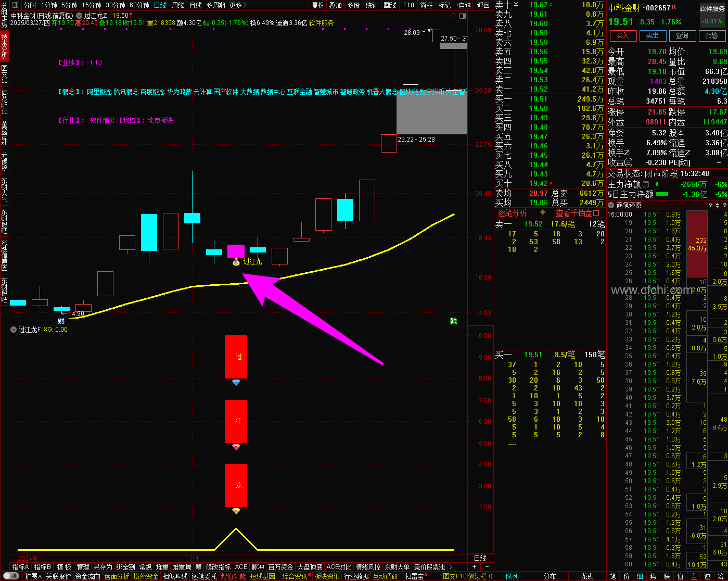The height and width of the screenshot is (581, 728).
Task: Click the green 跌 marker on chart
Action: pyautogui.click(x=454, y=321)
